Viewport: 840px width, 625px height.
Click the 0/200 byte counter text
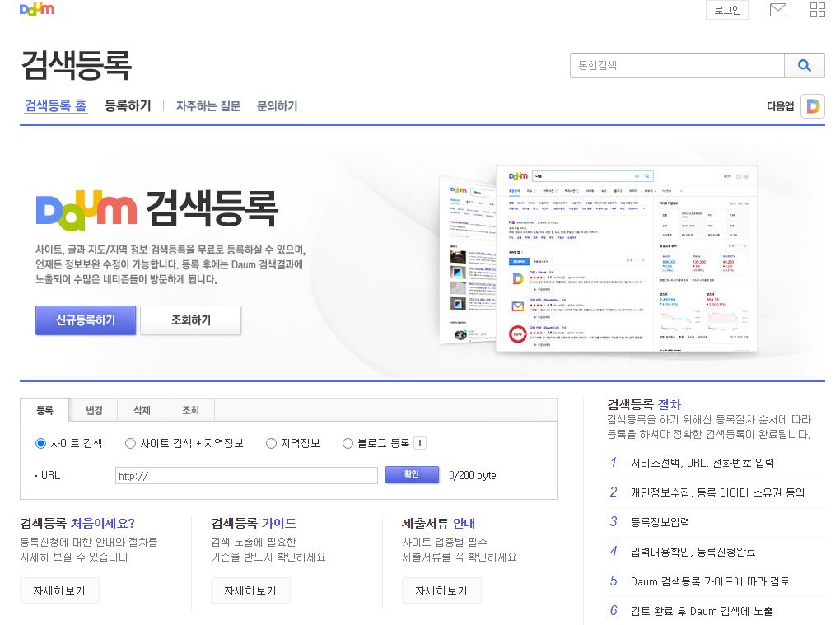(x=473, y=475)
